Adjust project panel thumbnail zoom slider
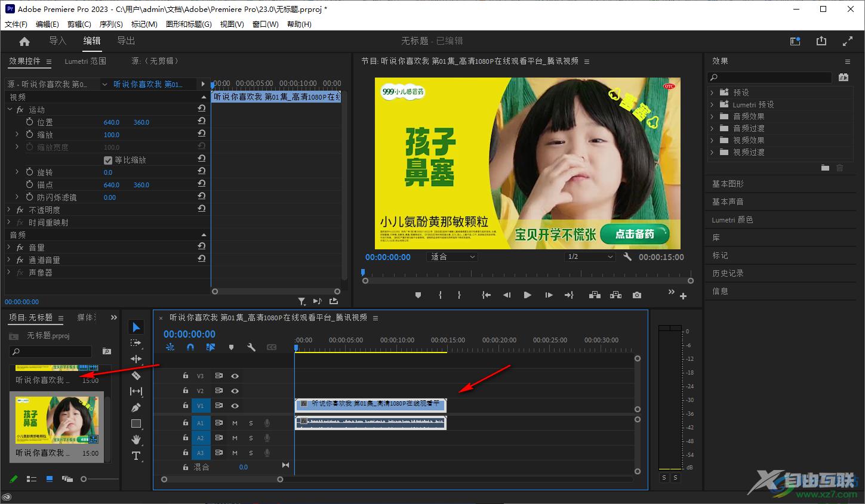 click(x=84, y=479)
